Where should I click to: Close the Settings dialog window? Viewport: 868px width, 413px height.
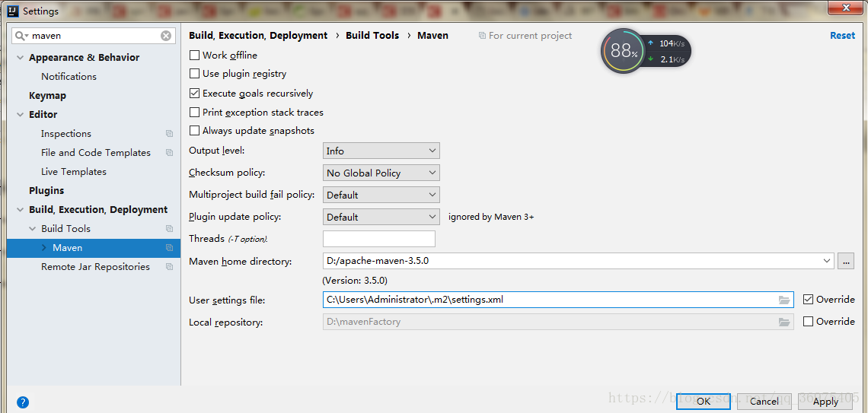[847, 8]
